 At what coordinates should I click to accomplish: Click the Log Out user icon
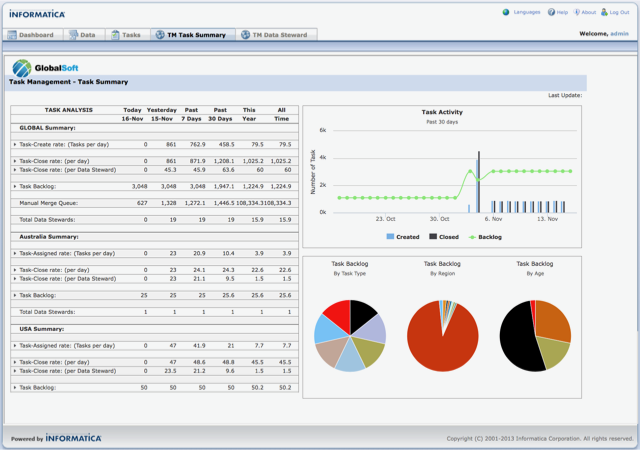tap(604, 12)
